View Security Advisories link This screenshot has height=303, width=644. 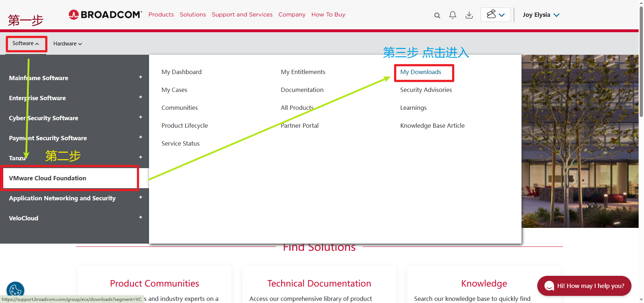click(x=426, y=90)
